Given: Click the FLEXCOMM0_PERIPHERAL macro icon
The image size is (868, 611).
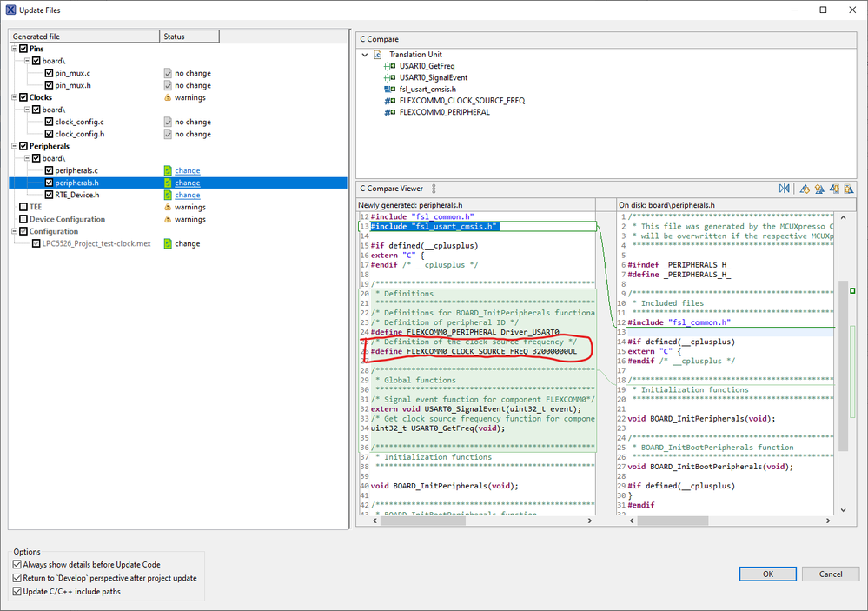Looking at the screenshot, I should pyautogui.click(x=390, y=112).
